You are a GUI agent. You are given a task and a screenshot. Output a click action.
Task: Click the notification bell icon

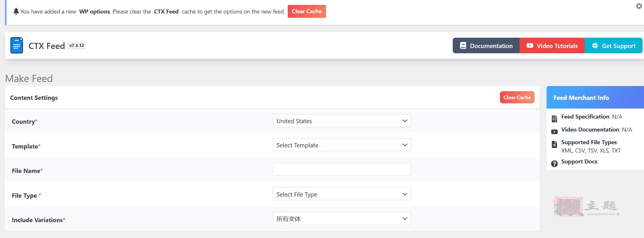pos(16,11)
